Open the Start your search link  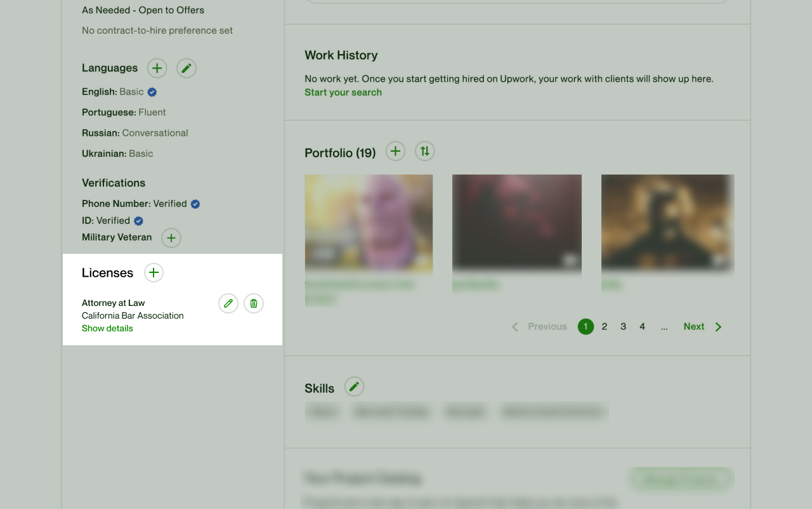coord(343,92)
